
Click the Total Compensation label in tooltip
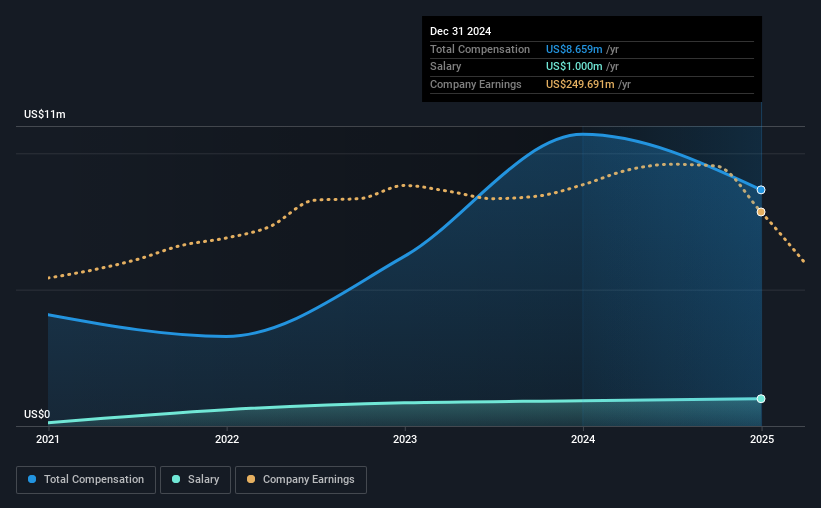[x=480, y=49]
